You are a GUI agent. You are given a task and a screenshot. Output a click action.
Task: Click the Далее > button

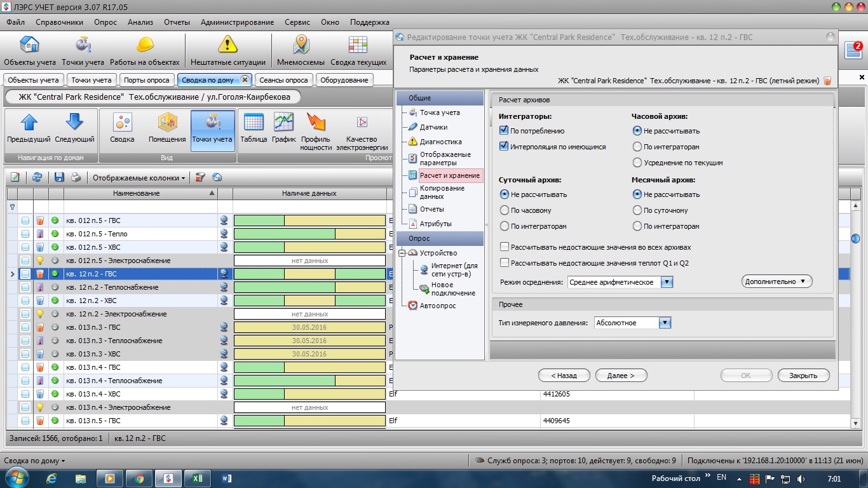click(621, 376)
